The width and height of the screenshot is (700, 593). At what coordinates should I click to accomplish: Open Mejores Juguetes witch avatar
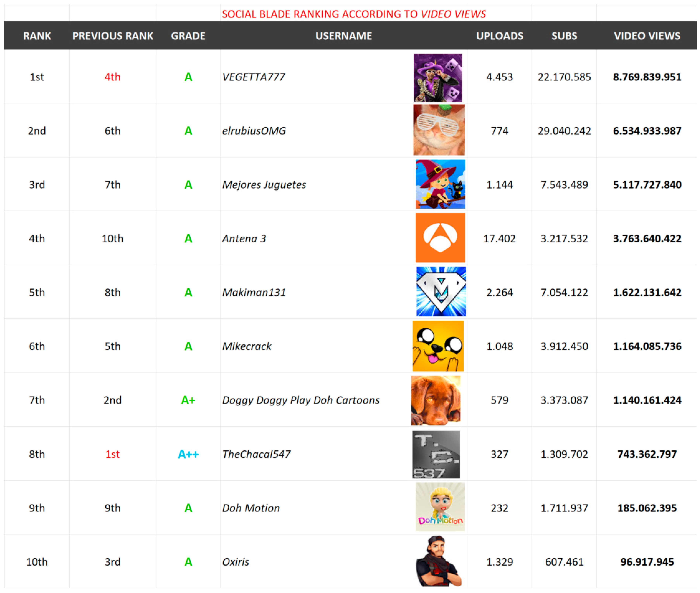pos(440,184)
